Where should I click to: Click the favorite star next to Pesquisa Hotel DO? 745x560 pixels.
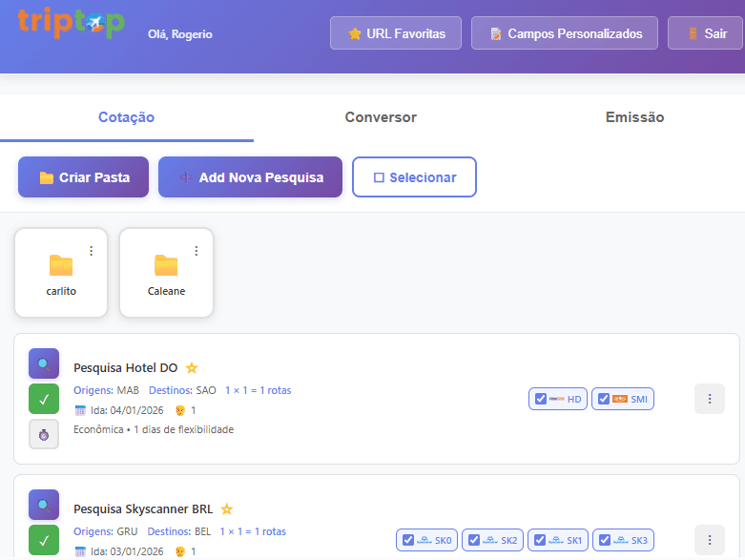tap(192, 368)
